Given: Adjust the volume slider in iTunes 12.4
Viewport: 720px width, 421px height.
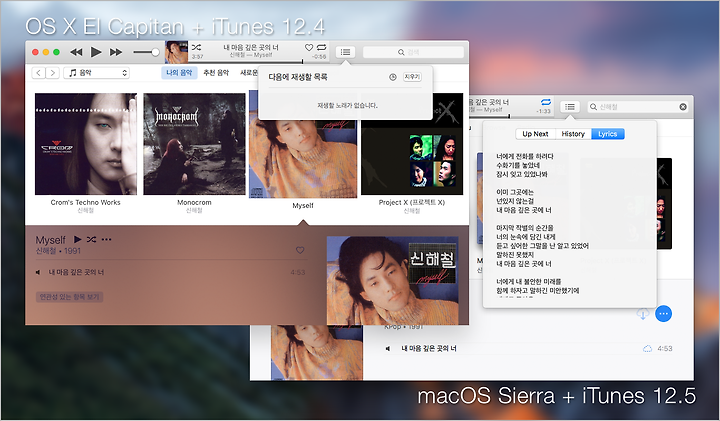Looking at the screenshot, I should point(146,52).
